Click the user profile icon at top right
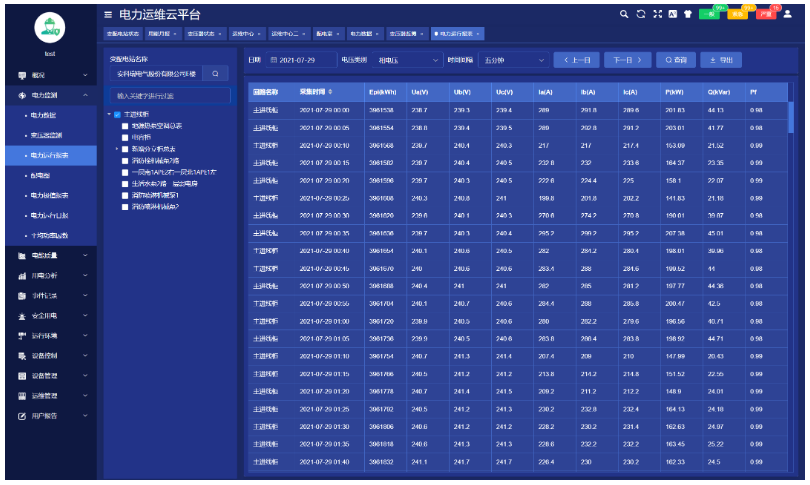Viewport: 810px width, 485px height. pyautogui.click(x=788, y=15)
